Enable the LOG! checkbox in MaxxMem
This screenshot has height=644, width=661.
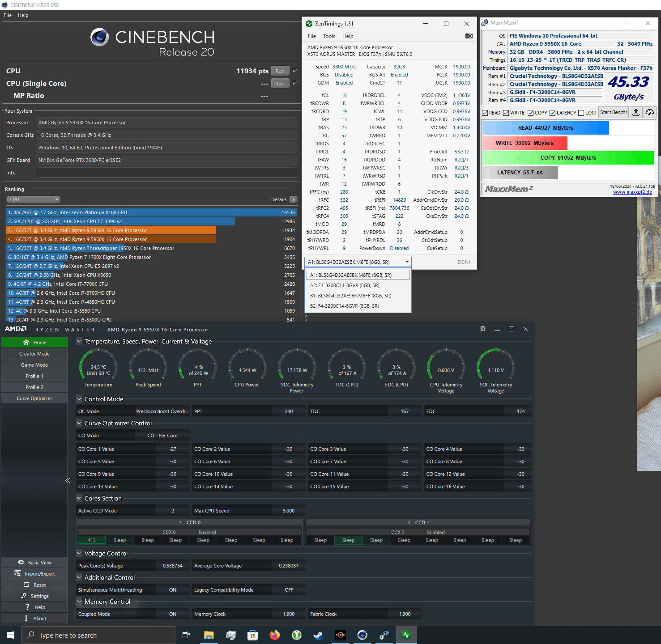[581, 113]
